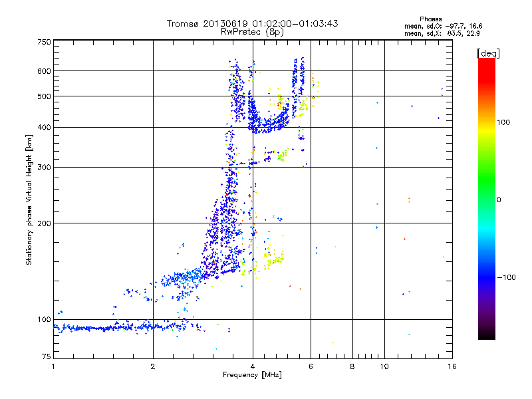Click the y-axis tick label '500'

[x=44, y=96]
